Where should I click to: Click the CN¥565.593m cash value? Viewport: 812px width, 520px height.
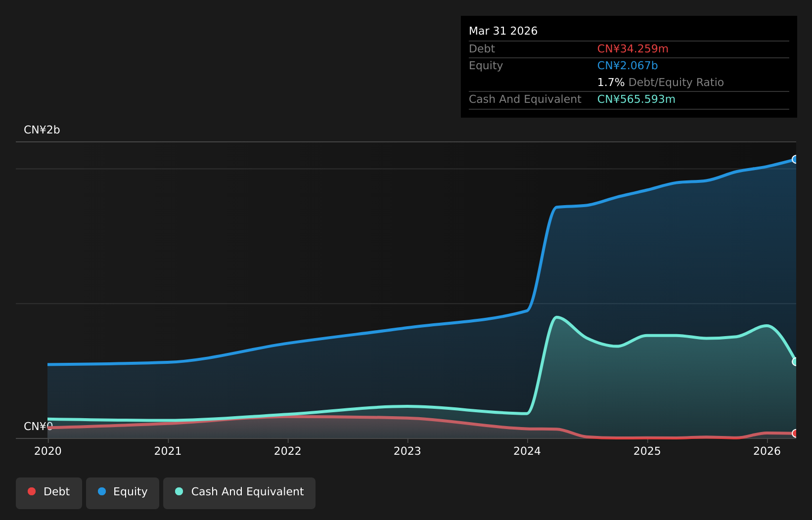[x=636, y=99]
